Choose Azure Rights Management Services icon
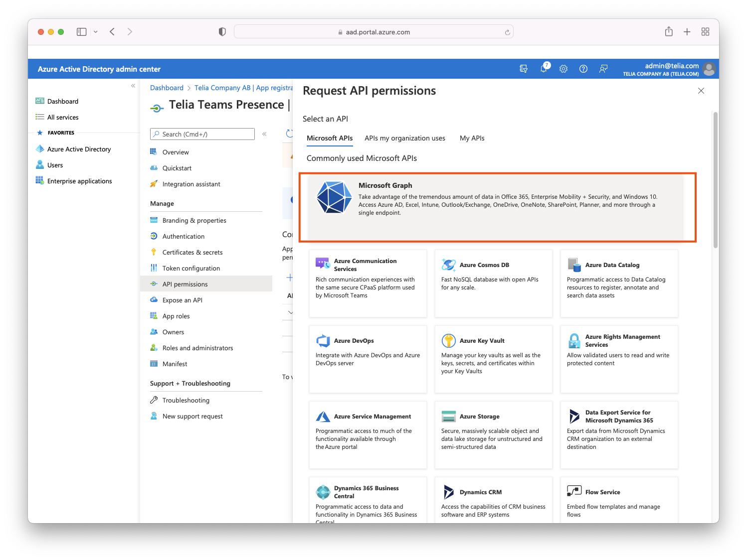747x560 pixels. (x=574, y=341)
